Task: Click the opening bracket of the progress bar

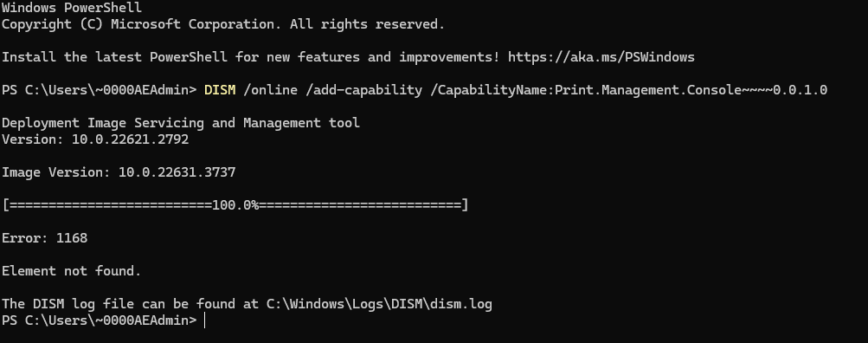Action: tap(5, 205)
